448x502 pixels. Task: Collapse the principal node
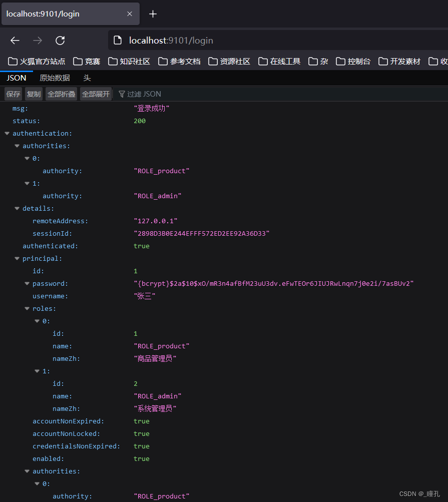17,258
